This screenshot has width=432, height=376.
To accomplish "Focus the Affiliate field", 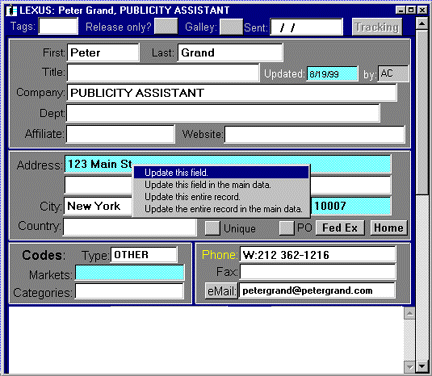I will tap(120, 134).
